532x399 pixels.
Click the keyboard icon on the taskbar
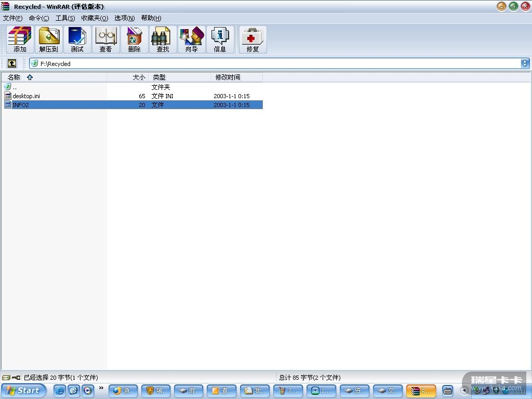[448, 391]
